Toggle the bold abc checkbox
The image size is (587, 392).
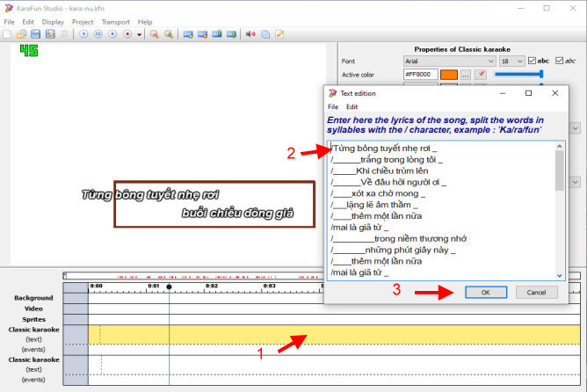[x=531, y=61]
